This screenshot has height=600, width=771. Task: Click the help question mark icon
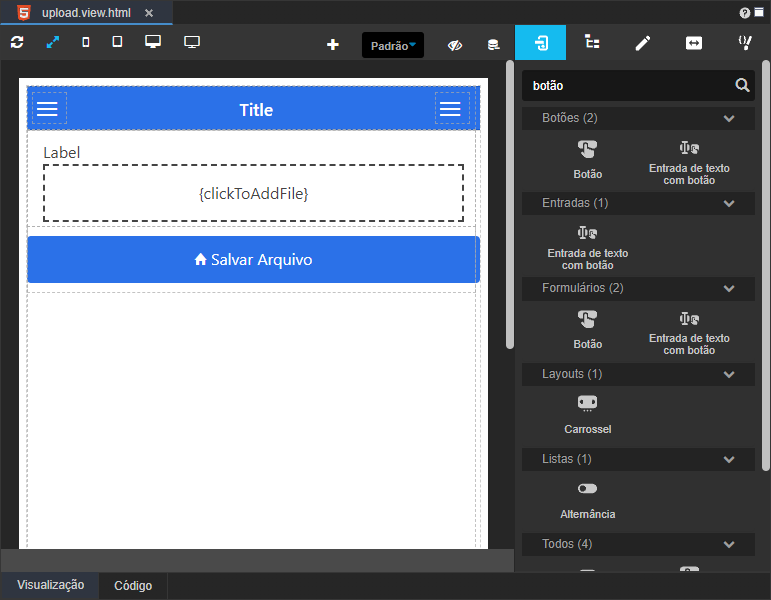(x=744, y=13)
